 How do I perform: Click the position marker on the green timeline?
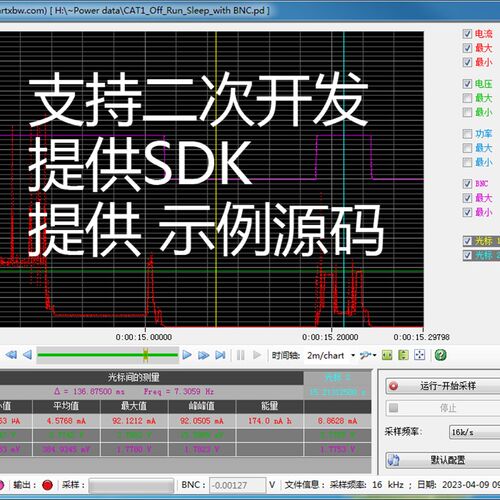pos(145,355)
